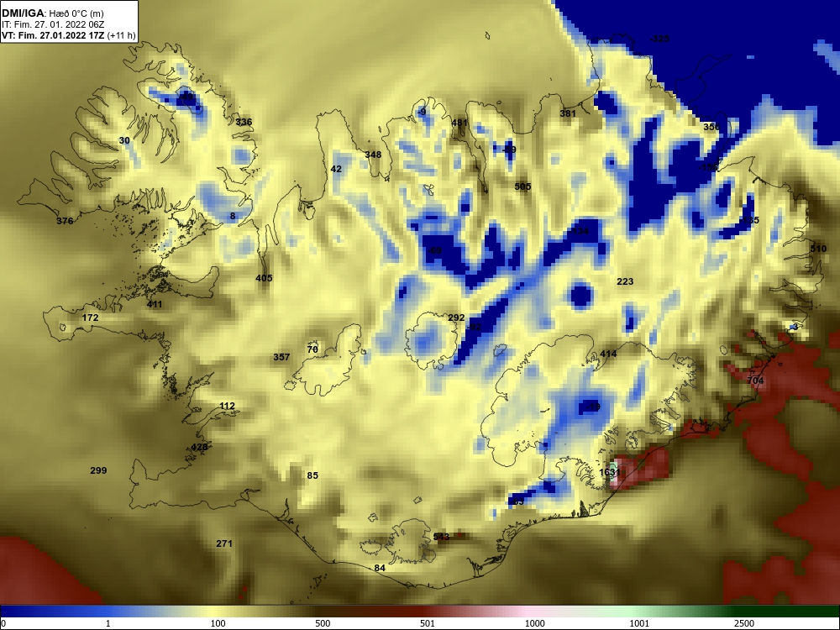Click the color scale label '100'
Viewport: 840px width, 630px height.
(218, 623)
